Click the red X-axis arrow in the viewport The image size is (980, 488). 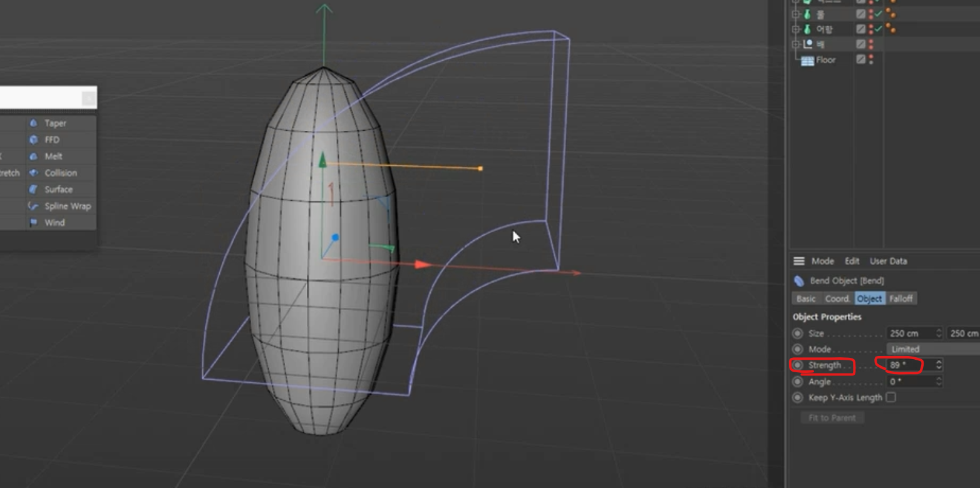(424, 265)
